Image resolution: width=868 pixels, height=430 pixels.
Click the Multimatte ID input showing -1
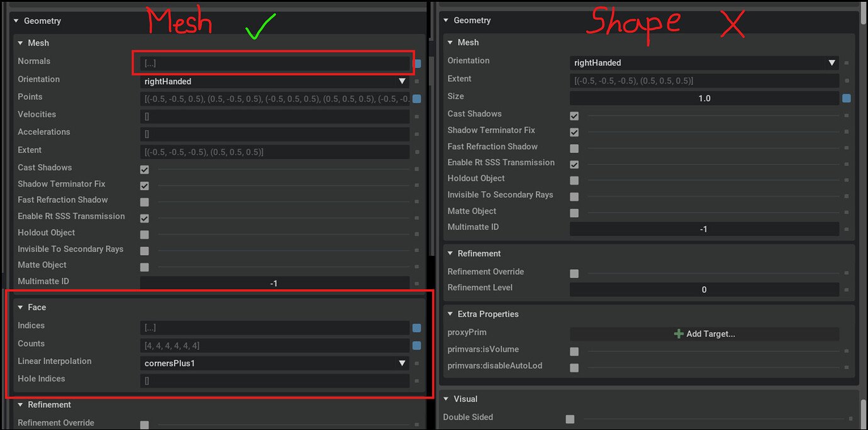[274, 283]
